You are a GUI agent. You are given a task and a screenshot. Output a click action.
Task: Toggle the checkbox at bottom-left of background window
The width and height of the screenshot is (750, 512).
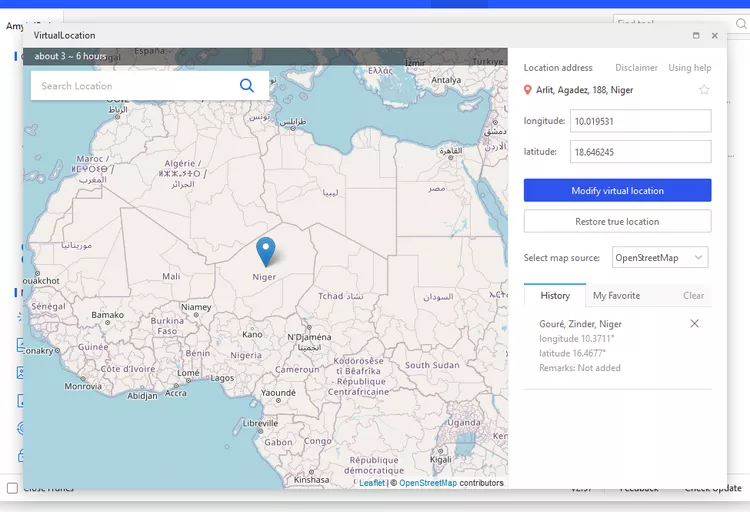pyautogui.click(x=12, y=488)
